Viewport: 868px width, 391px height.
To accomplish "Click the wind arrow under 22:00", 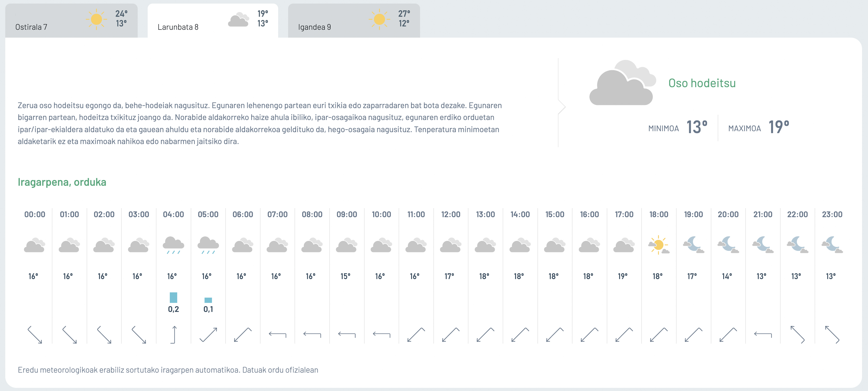I will coord(798,335).
